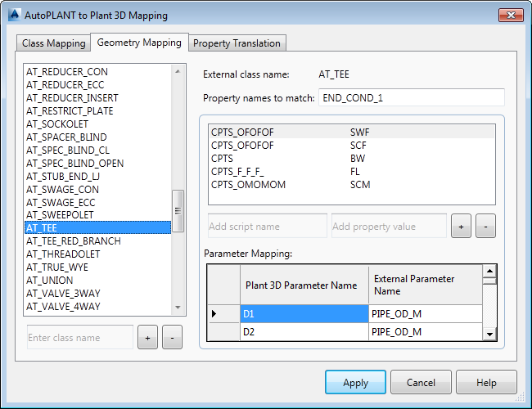Select AT_TRUE_WYE in the class list
This screenshot has height=409, width=532.
click(97, 267)
